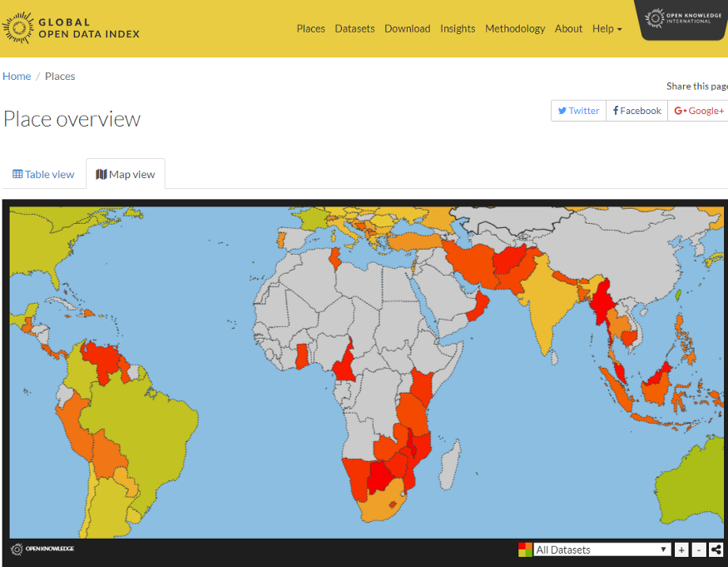Expand the All Datasets dropdown
728x567 pixels.
point(602,550)
